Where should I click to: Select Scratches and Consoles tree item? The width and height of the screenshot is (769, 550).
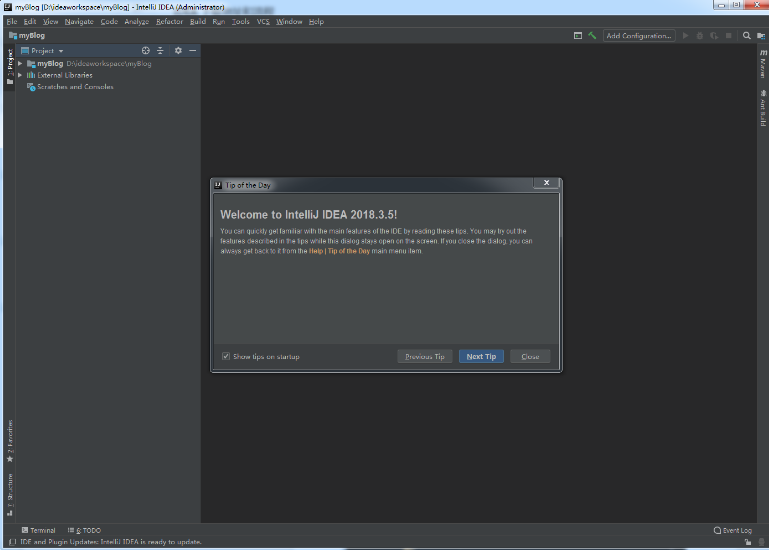[x=75, y=87]
